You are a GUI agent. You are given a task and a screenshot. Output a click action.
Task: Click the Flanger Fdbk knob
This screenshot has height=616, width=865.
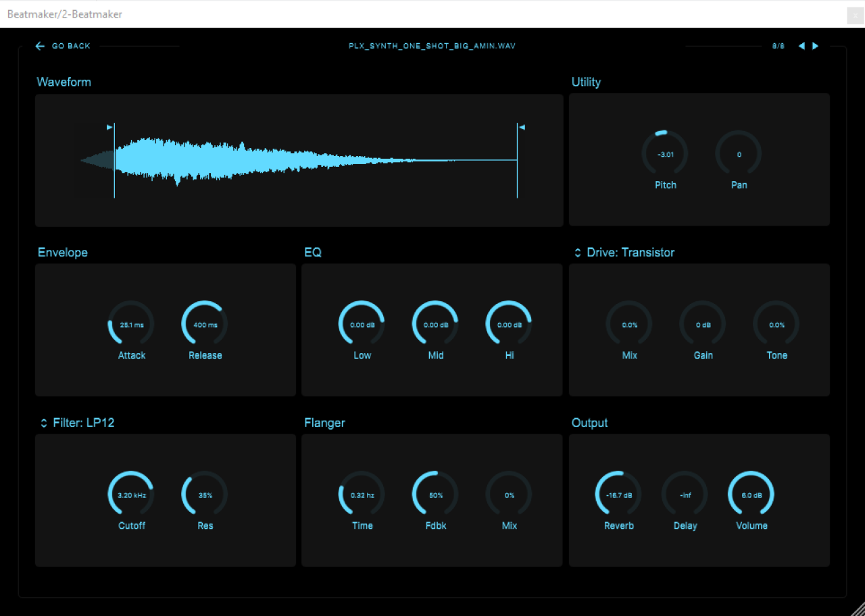pyautogui.click(x=435, y=494)
